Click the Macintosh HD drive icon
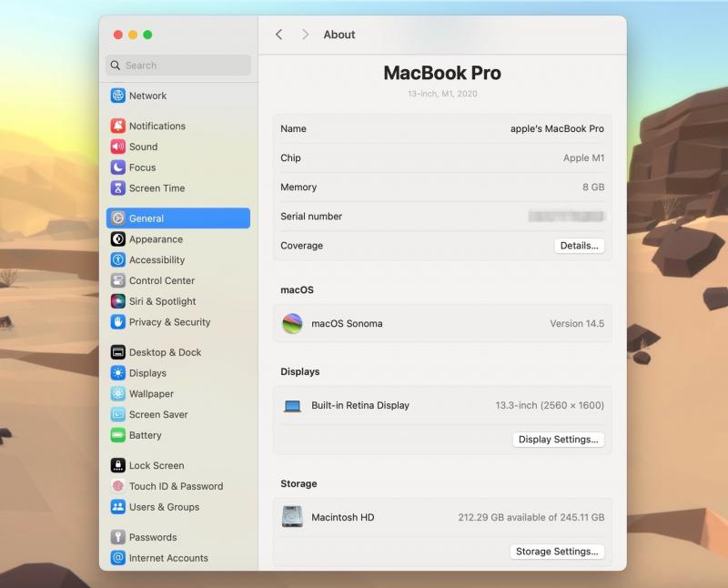The height and width of the screenshot is (588, 728). [x=292, y=517]
